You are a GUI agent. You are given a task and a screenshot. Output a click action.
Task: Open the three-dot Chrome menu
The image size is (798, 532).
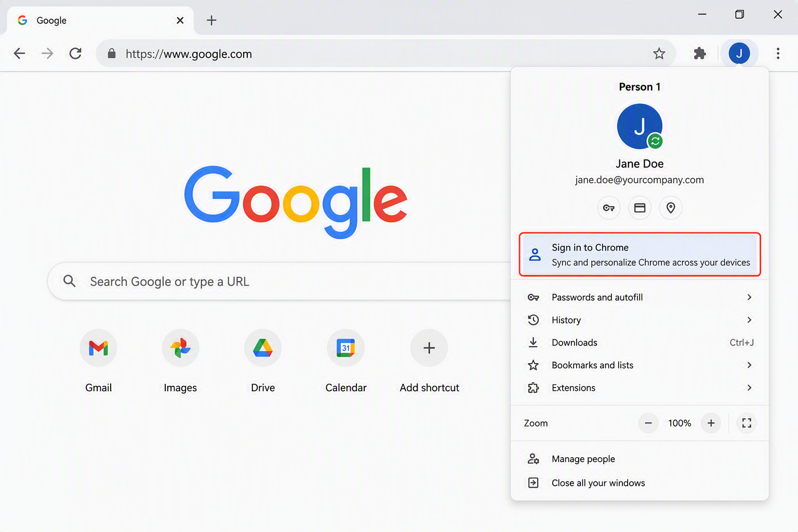(778, 54)
